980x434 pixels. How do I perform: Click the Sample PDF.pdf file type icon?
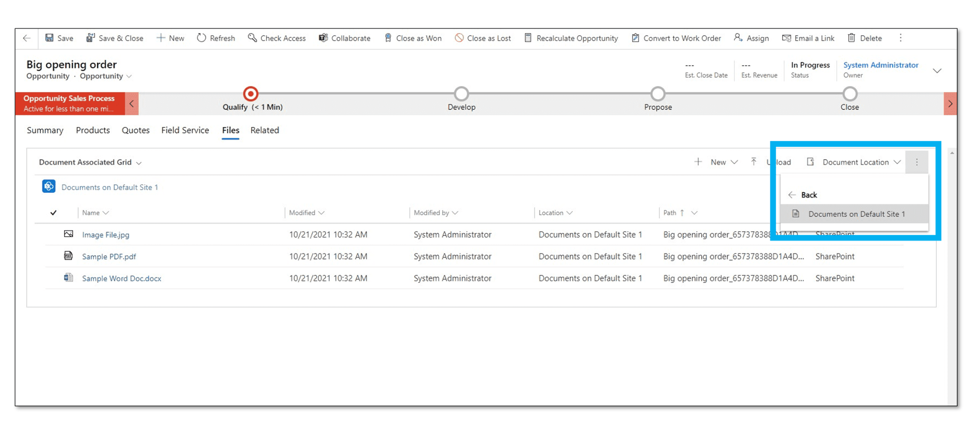click(x=68, y=256)
